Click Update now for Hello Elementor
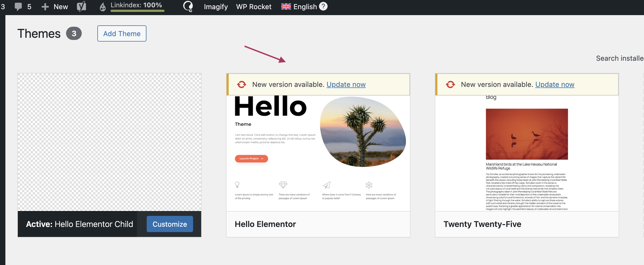The image size is (644, 265). (346, 84)
